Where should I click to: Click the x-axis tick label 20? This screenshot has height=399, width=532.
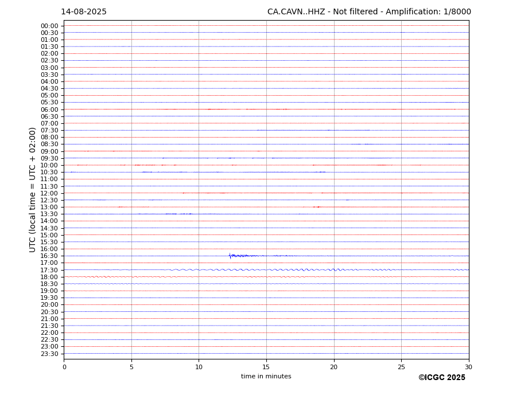click(334, 367)
